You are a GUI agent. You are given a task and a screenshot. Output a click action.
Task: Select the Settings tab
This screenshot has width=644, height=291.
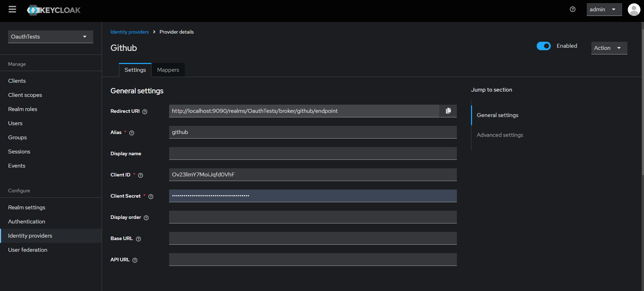135,70
